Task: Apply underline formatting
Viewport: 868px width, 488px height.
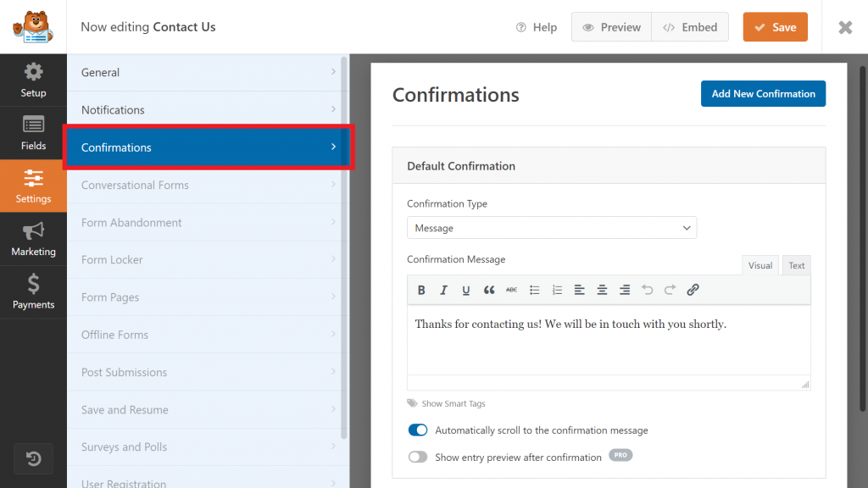Action: [x=466, y=289]
